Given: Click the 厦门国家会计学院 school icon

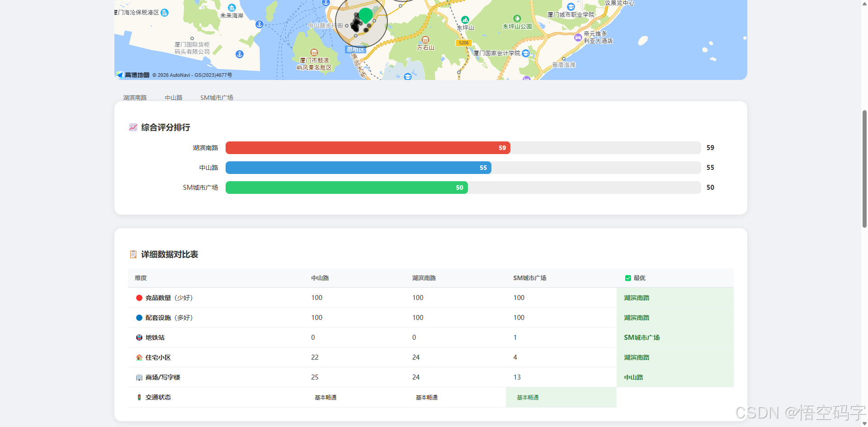Looking at the screenshot, I should coord(525,53).
